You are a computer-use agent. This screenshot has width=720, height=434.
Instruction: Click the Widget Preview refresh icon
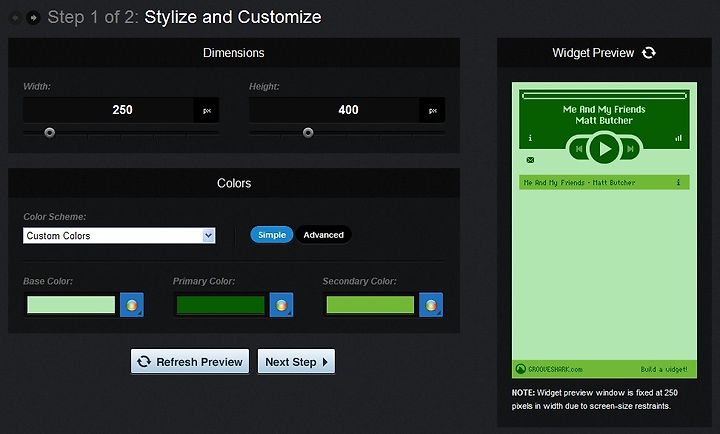click(649, 53)
